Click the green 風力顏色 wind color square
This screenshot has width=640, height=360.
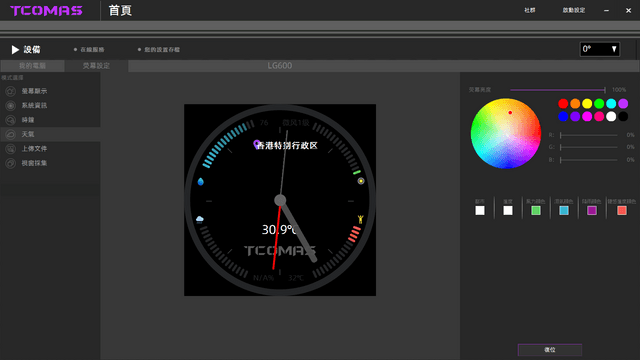tap(536, 210)
